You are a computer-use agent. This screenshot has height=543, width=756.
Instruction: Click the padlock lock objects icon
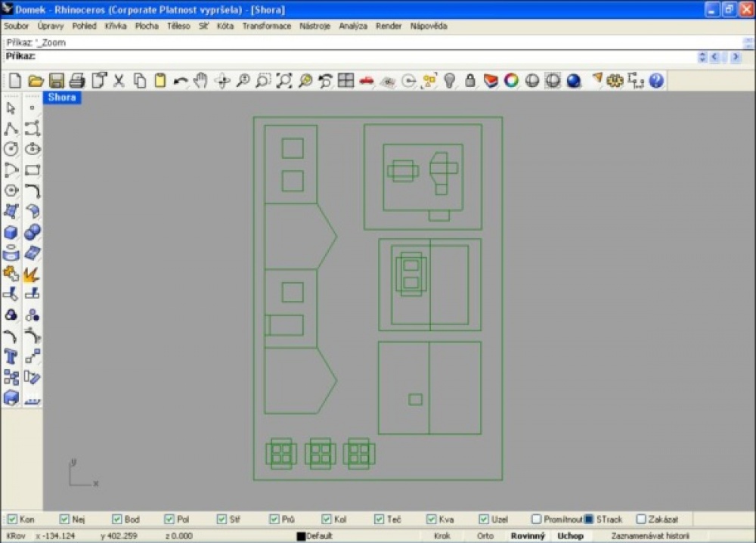(x=470, y=80)
